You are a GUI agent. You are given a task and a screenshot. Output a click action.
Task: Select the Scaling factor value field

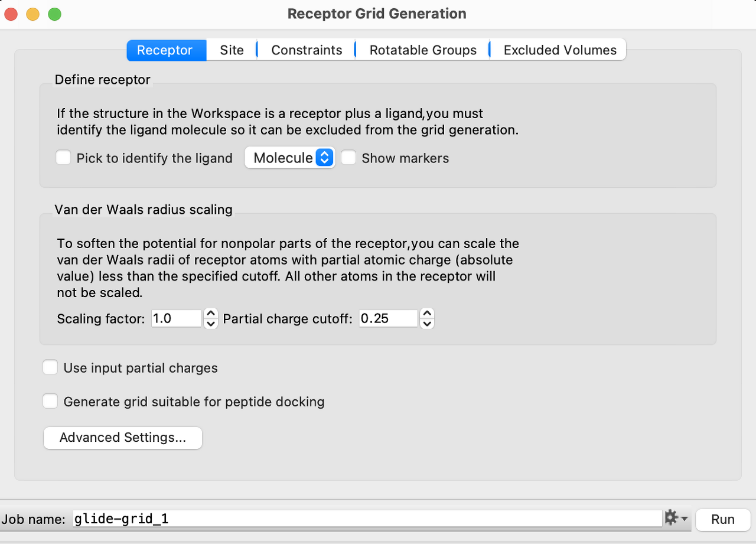[175, 318]
